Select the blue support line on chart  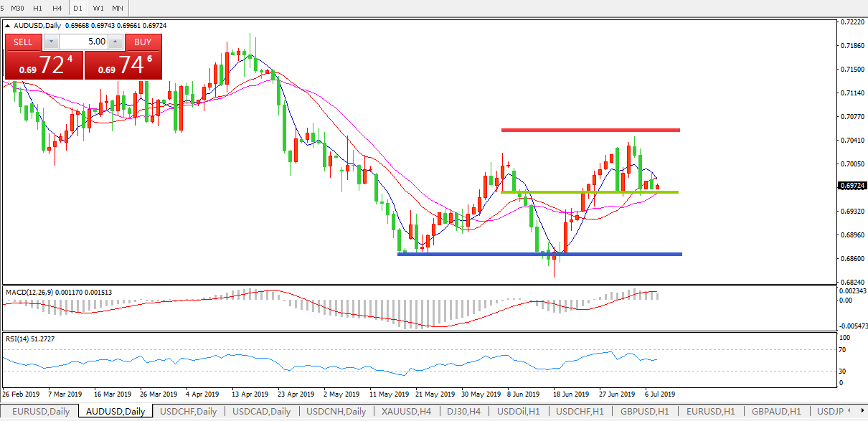point(539,254)
